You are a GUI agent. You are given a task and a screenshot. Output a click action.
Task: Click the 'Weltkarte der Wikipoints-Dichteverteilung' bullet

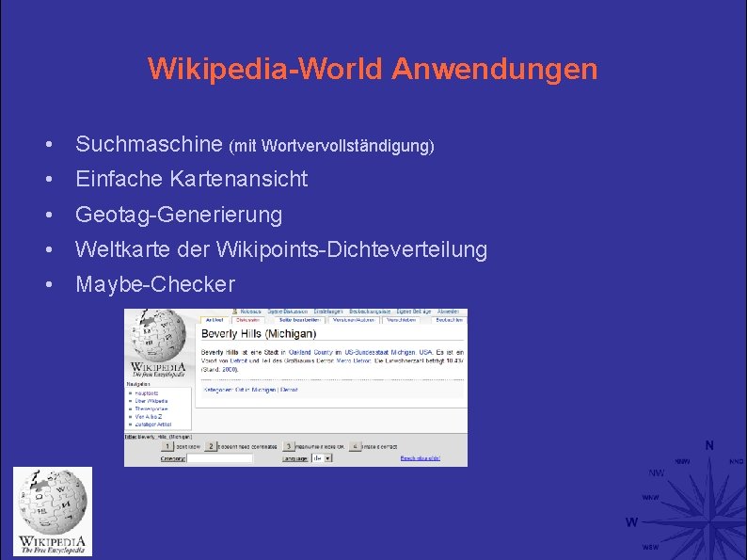(281, 248)
